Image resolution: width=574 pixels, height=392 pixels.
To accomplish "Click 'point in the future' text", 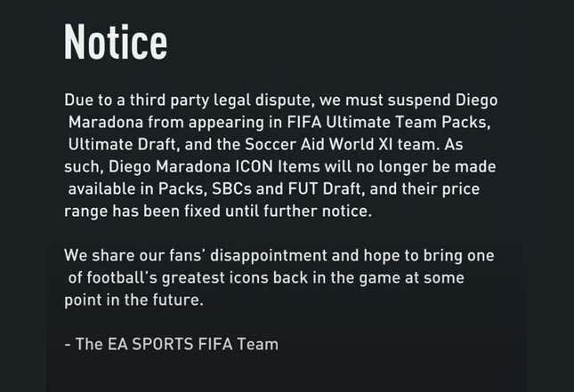I will [133, 300].
